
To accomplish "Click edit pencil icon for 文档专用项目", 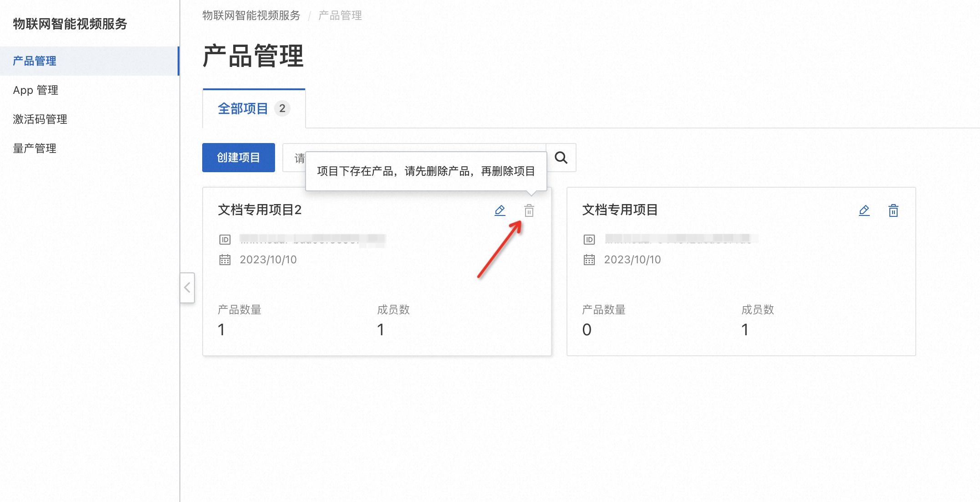I will [x=864, y=210].
